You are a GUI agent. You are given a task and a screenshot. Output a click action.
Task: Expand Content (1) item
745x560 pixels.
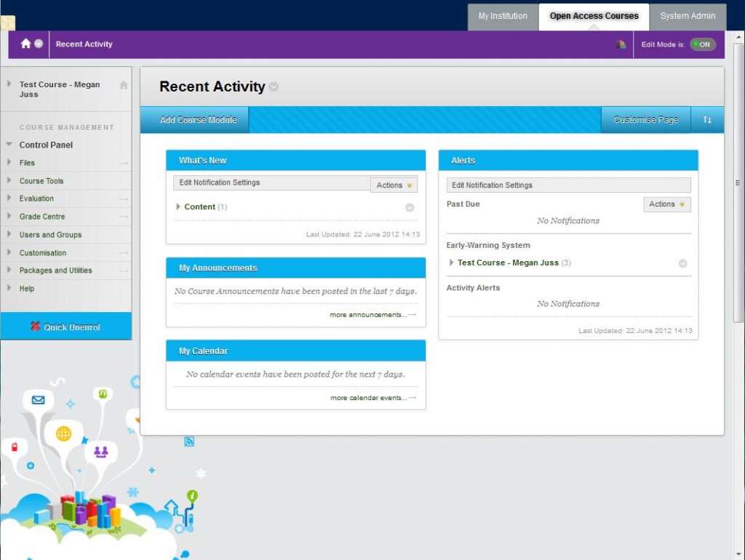point(178,207)
